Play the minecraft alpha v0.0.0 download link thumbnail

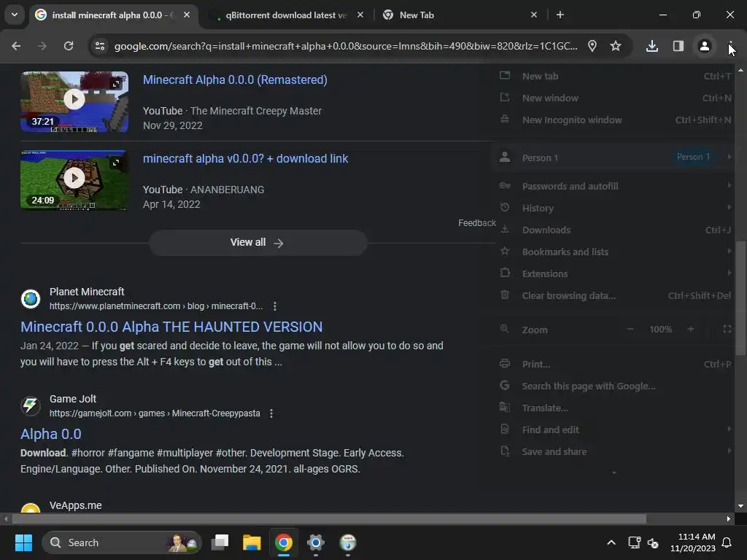coord(74,180)
